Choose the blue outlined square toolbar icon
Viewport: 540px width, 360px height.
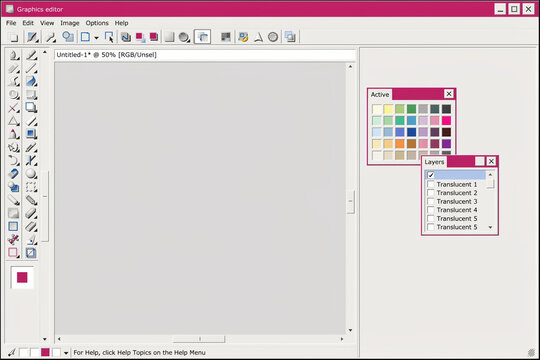point(85,37)
